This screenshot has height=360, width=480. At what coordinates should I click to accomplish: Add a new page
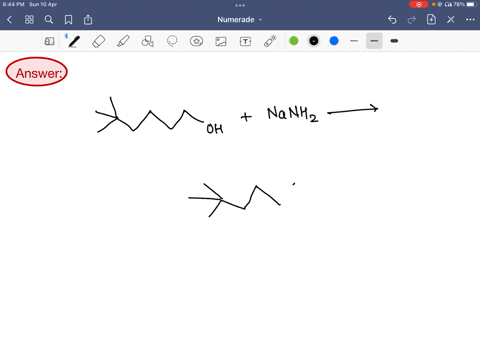click(x=431, y=19)
